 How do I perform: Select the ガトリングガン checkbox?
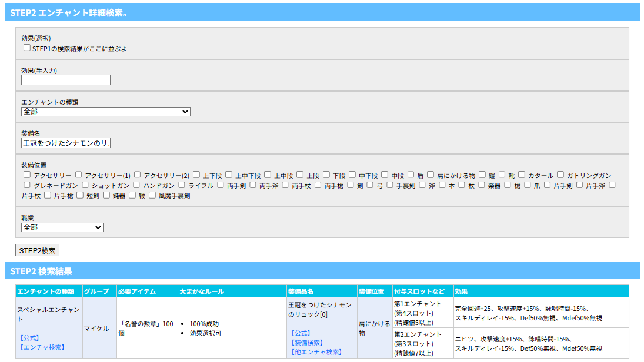(561, 175)
